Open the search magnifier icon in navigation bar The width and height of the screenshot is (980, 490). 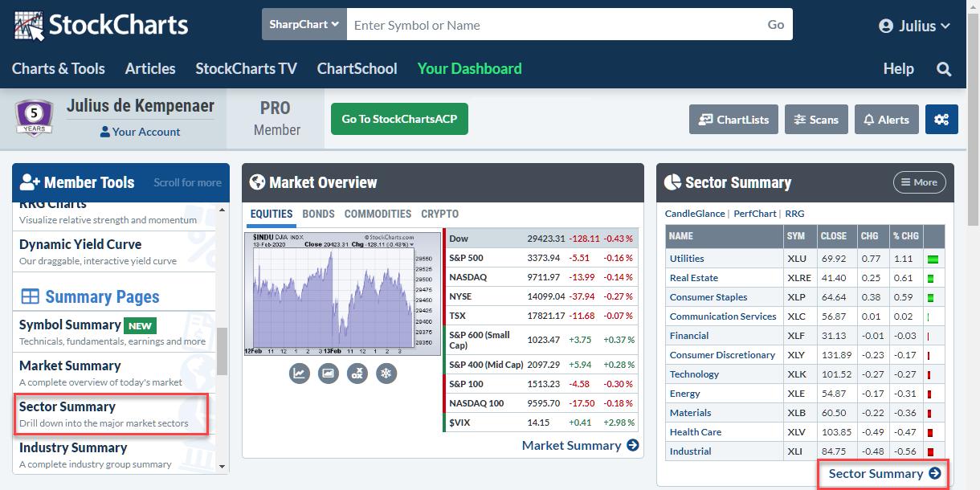(x=944, y=69)
